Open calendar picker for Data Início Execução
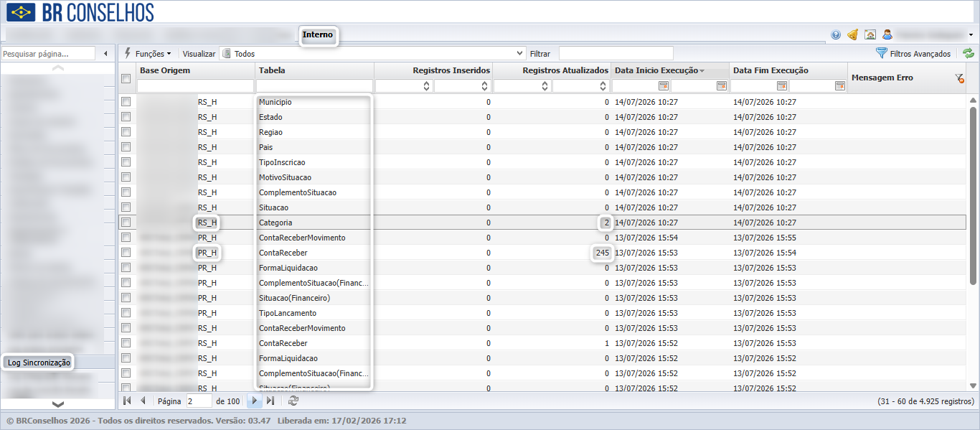This screenshot has height=430, width=980. pyautogui.click(x=664, y=86)
